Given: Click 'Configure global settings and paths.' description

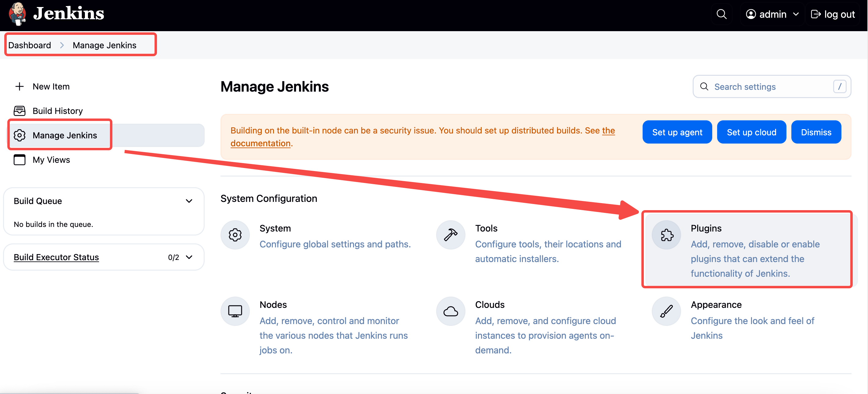Looking at the screenshot, I should point(335,244).
